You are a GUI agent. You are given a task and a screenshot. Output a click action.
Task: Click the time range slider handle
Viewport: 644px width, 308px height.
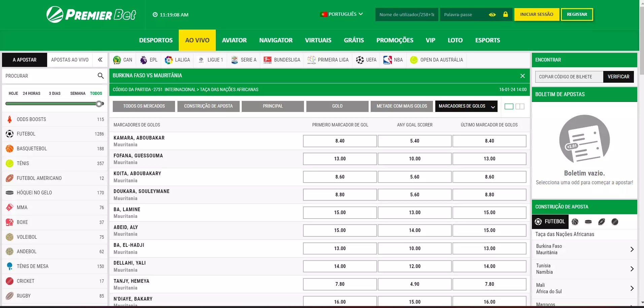pos(99,104)
